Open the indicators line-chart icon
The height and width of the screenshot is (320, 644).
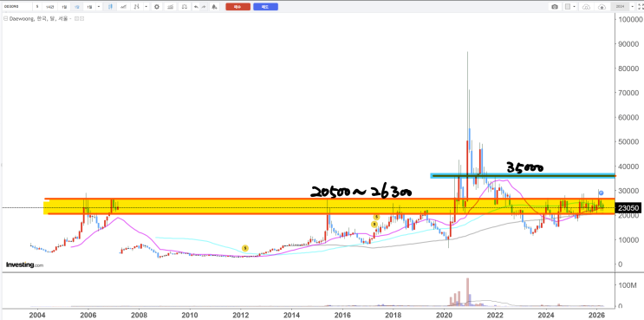pos(123,7)
